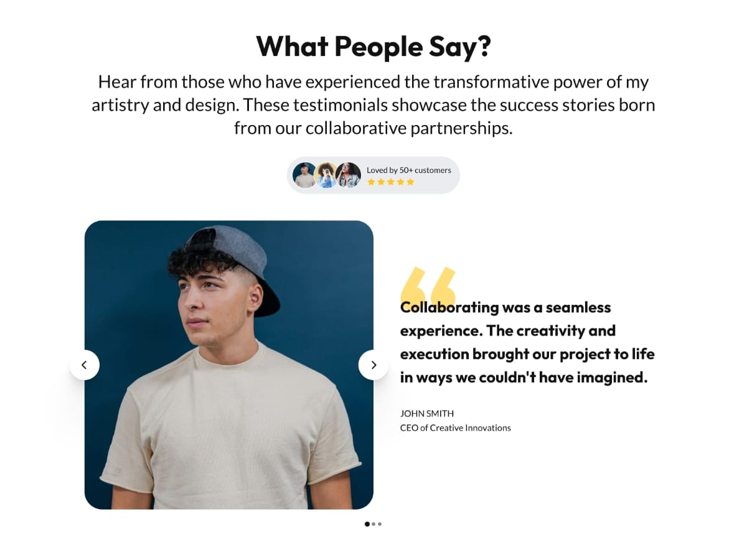
Task: Click the testimonial quote text
Action: point(527,342)
